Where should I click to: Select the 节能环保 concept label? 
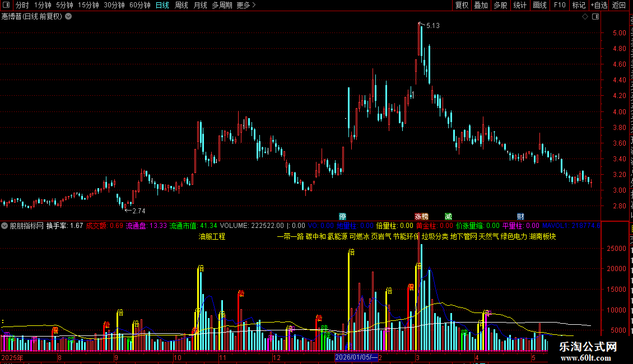(406, 236)
